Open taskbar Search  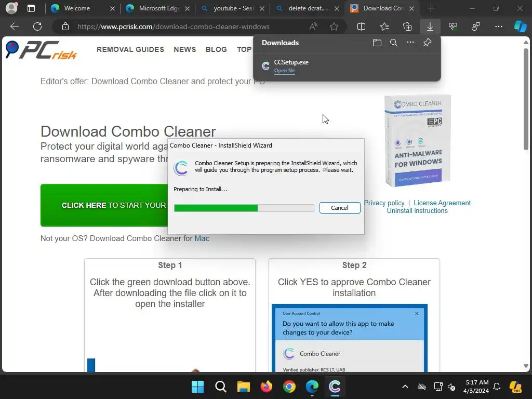[x=220, y=387]
